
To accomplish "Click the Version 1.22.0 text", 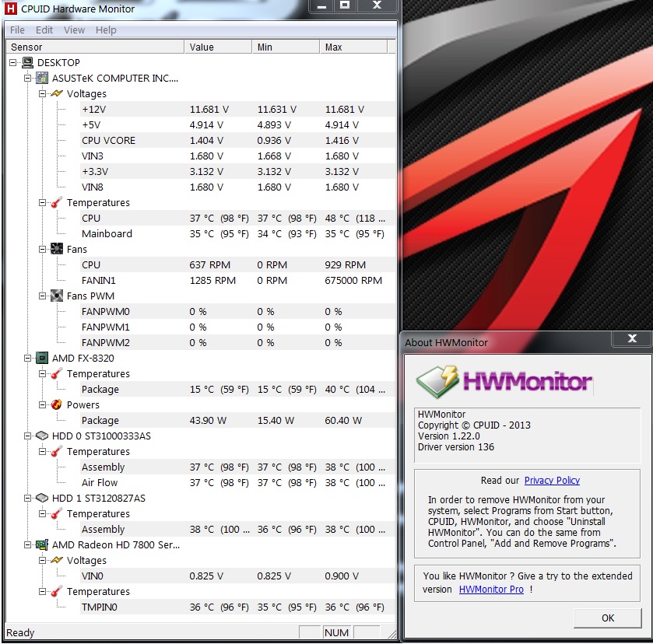I will pyautogui.click(x=448, y=436).
